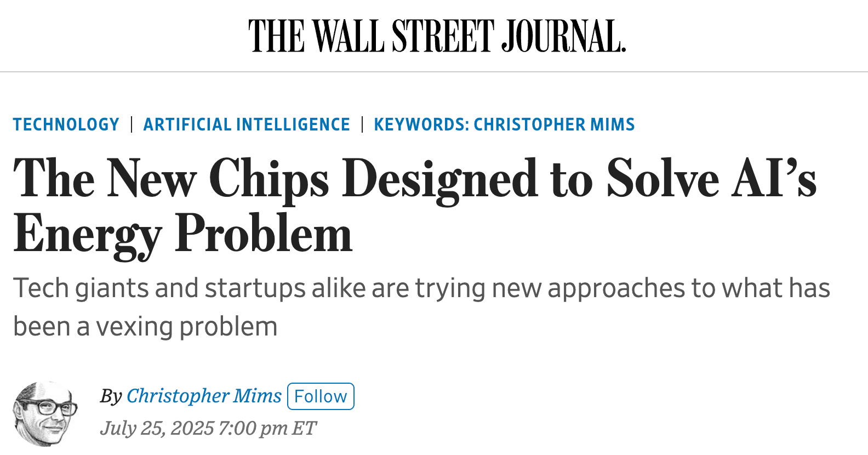This screenshot has height=455, width=868.
Task: Click the word "JOURNAL" in the masthead
Action: coord(563,36)
